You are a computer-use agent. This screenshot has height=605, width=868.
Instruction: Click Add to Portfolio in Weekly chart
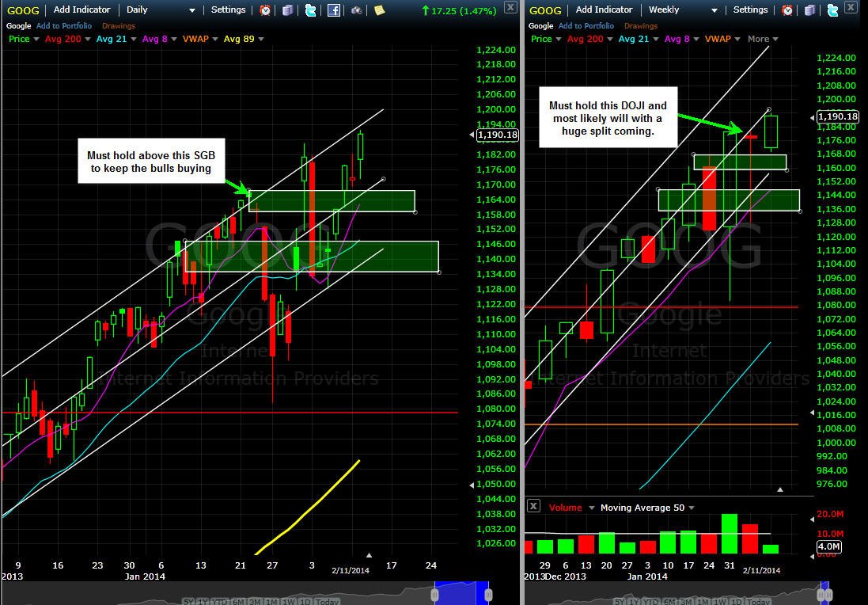pyautogui.click(x=586, y=25)
